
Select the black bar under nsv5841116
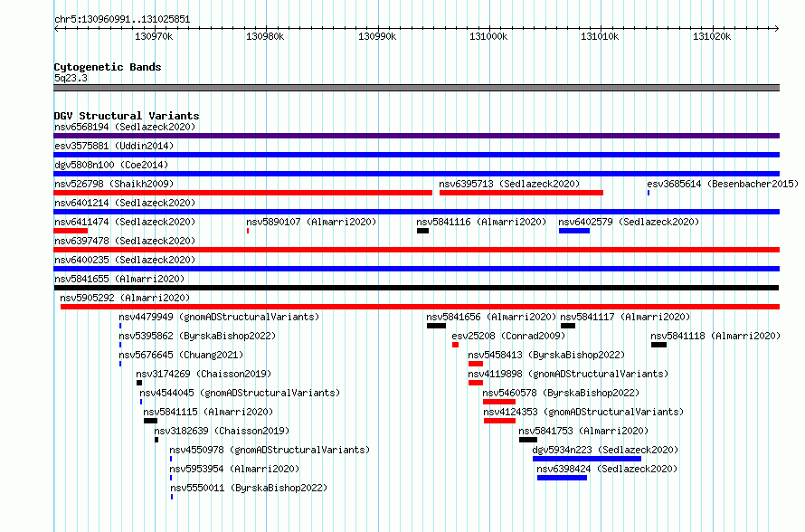coord(422,231)
